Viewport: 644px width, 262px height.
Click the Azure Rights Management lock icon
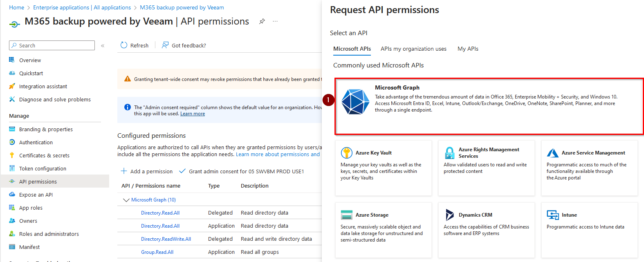(x=450, y=153)
